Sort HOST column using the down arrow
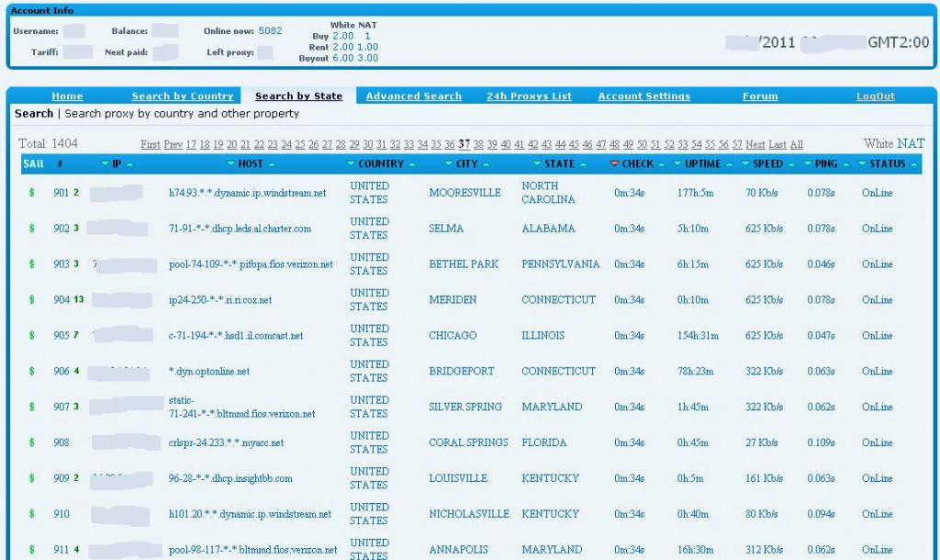The width and height of the screenshot is (940, 560). click(x=230, y=163)
